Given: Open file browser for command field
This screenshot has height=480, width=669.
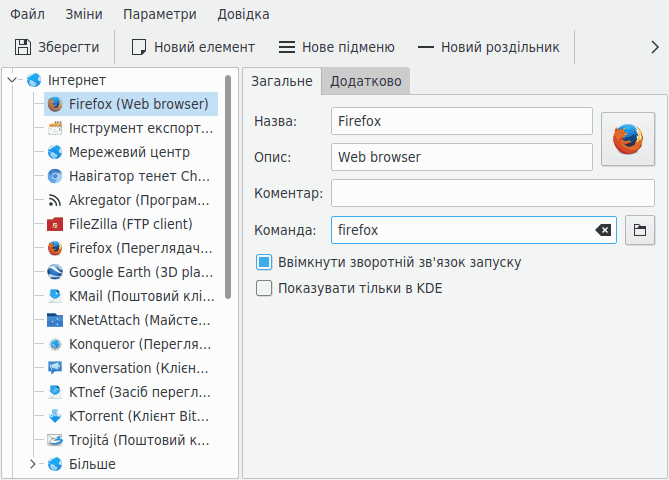Looking at the screenshot, I should pos(639,230).
